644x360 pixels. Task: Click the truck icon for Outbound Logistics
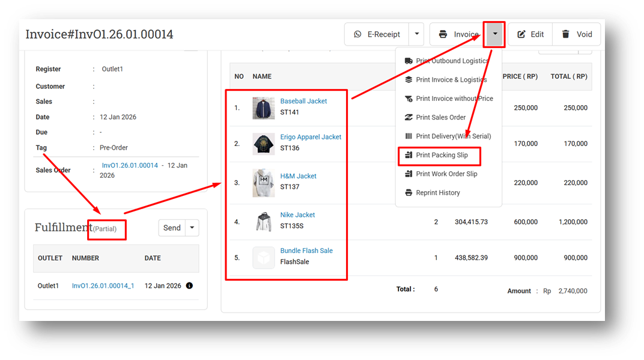pos(409,61)
